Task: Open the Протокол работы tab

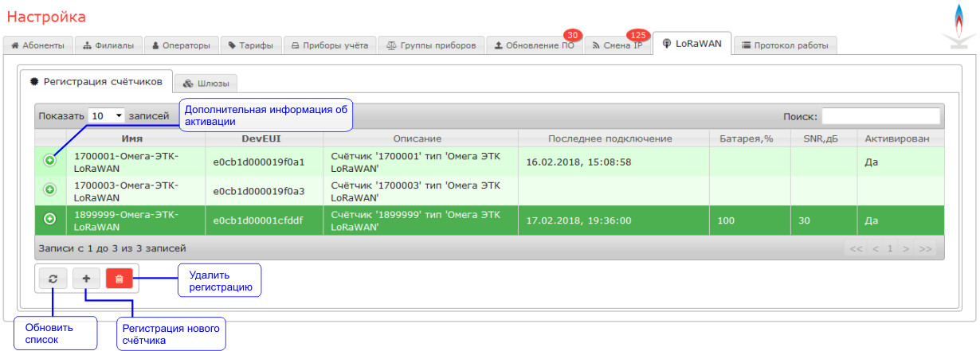Action: [x=785, y=45]
